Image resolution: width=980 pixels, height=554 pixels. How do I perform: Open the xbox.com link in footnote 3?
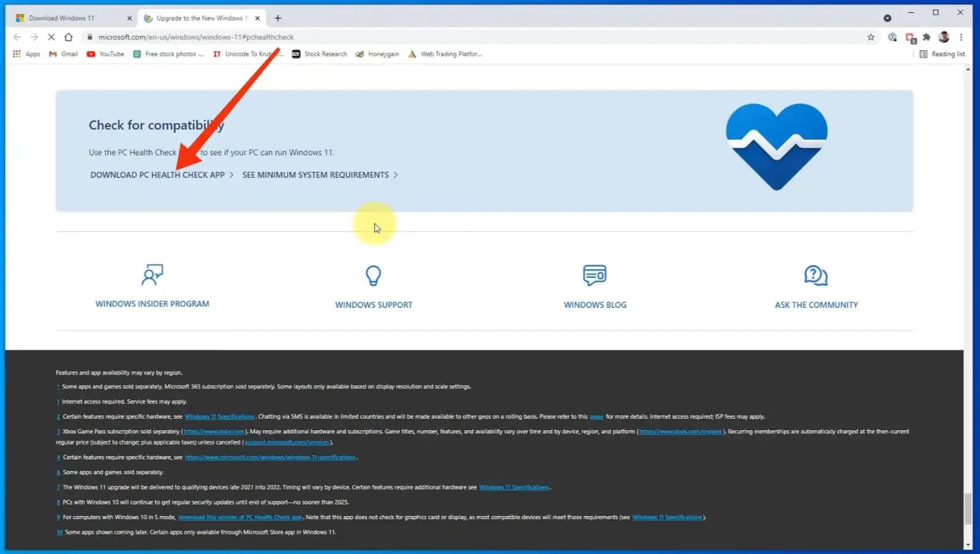point(214,432)
